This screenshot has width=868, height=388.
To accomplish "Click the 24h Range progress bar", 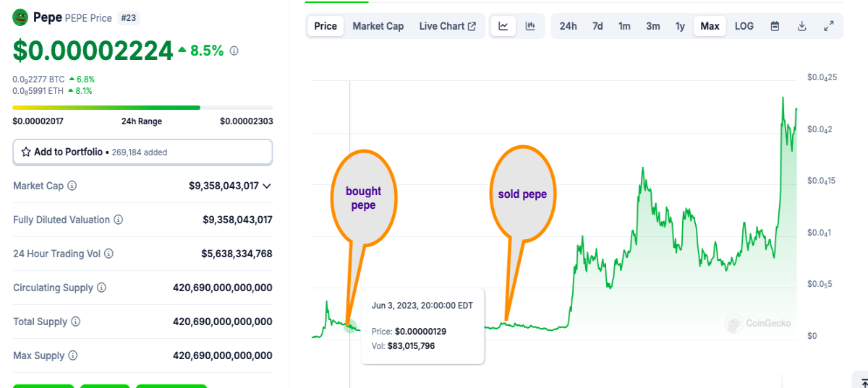I will click(142, 108).
